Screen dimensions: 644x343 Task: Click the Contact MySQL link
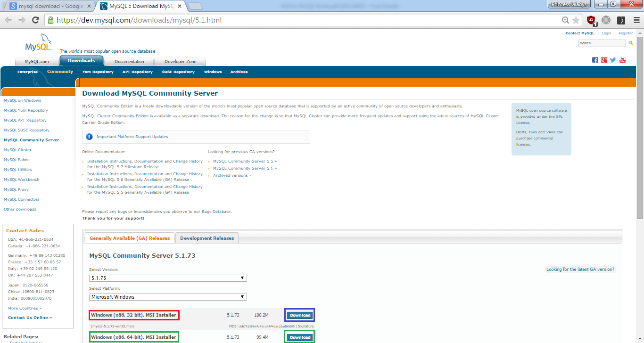coord(580,33)
